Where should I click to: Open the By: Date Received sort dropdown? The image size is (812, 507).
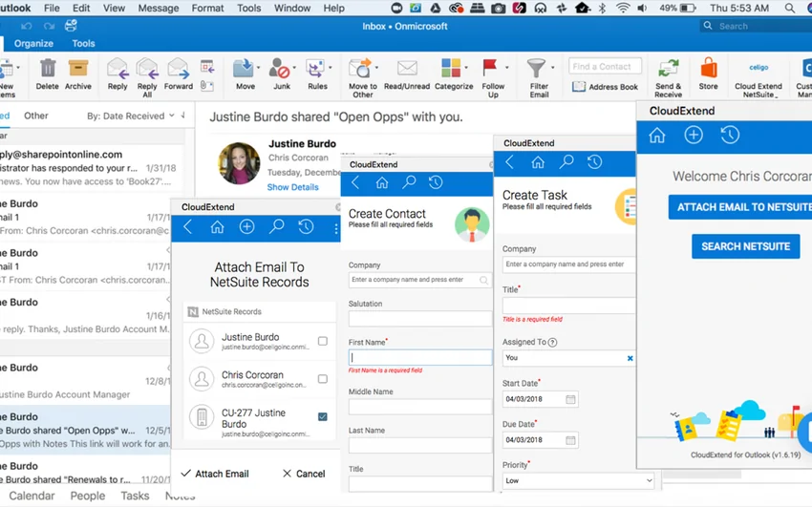point(131,116)
